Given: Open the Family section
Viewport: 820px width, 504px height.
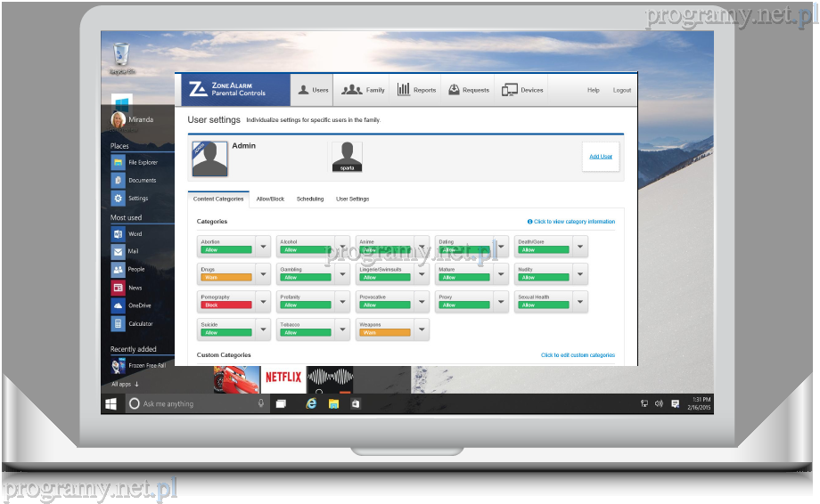Looking at the screenshot, I should click(x=364, y=90).
